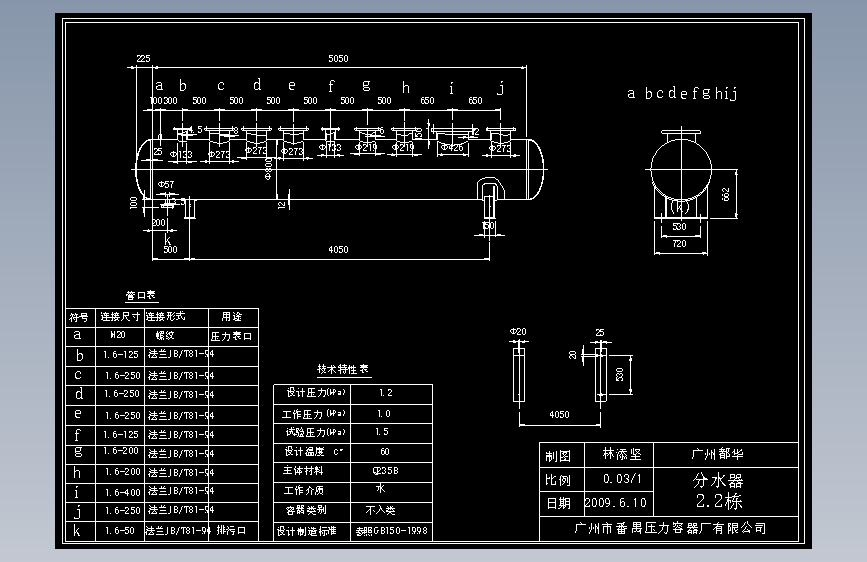
Task: Select the 60 design temperature value
Action: (x=385, y=451)
